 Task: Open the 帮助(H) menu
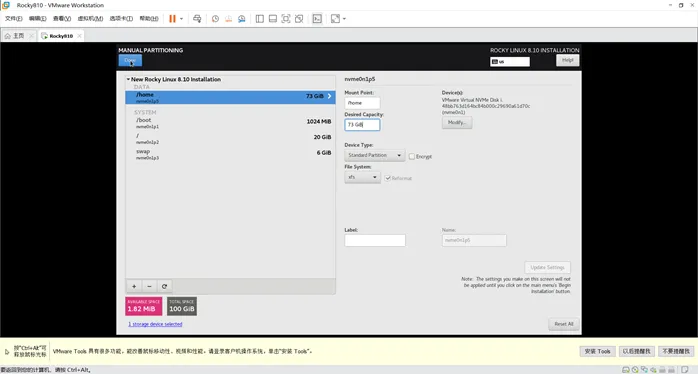coord(149,19)
